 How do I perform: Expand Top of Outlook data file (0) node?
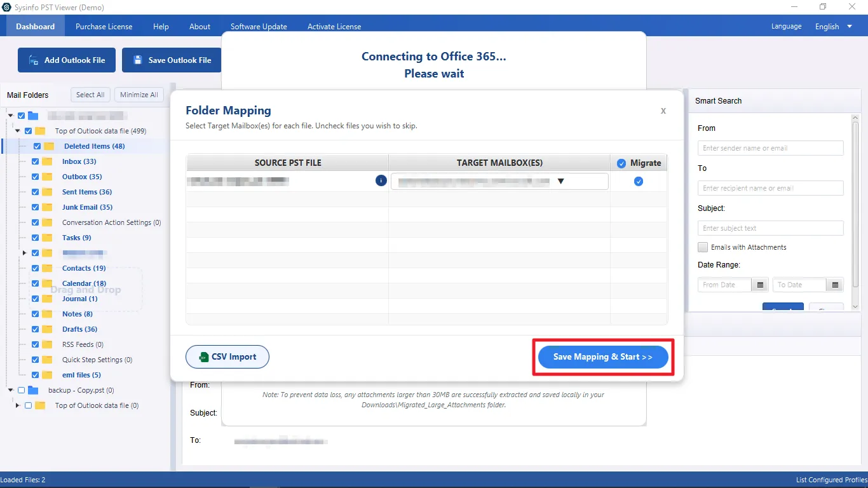(x=18, y=405)
